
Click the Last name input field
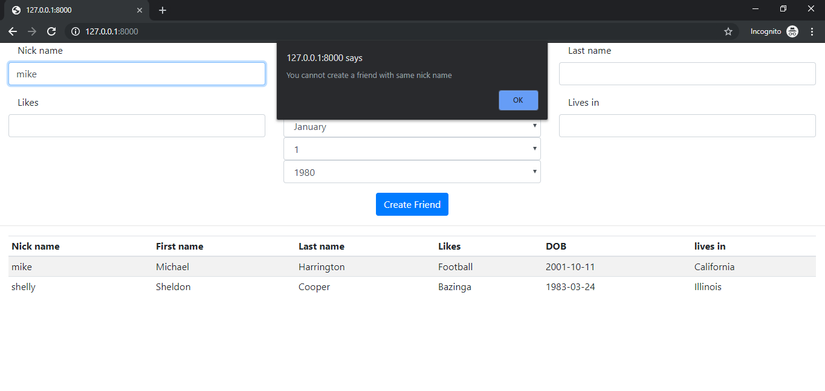coord(687,74)
